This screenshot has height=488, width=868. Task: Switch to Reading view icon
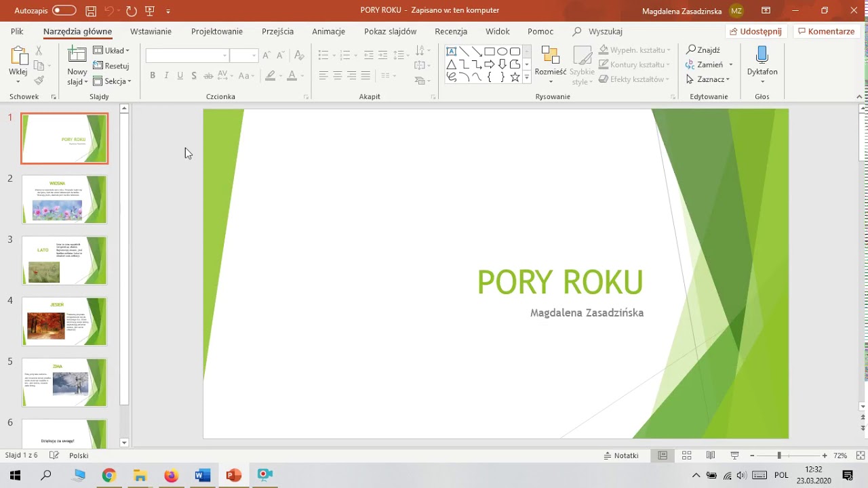[x=711, y=455]
